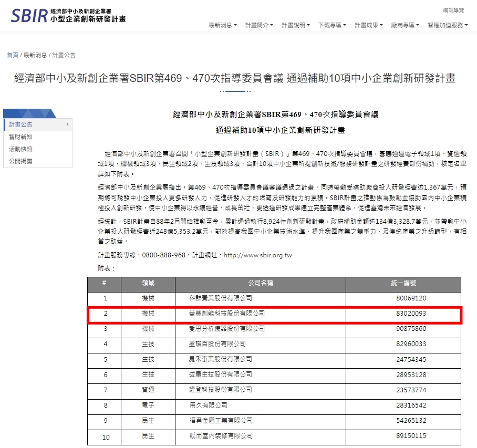Viewport: 477px width, 448px height.
Task: Click company name 磁量生技股份有限公司
Action: click(221, 374)
